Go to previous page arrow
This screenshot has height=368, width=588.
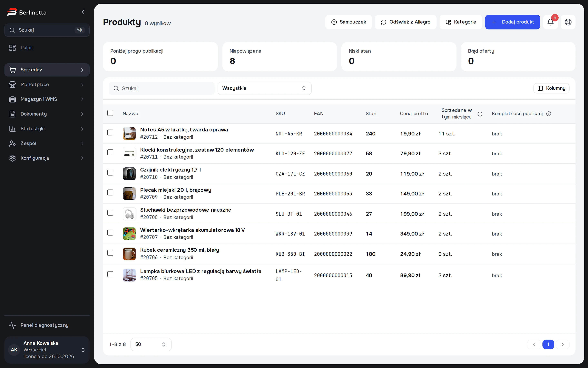pyautogui.click(x=534, y=344)
